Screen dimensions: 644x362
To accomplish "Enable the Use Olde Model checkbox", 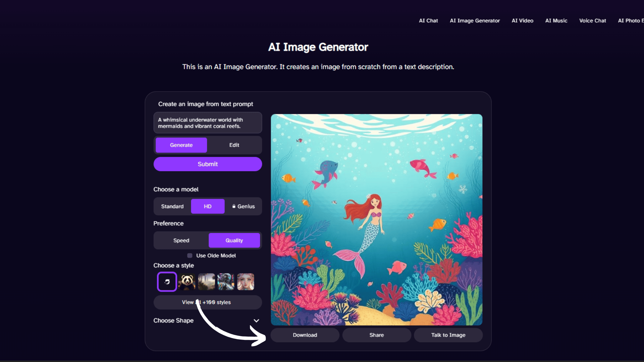I will point(190,256).
